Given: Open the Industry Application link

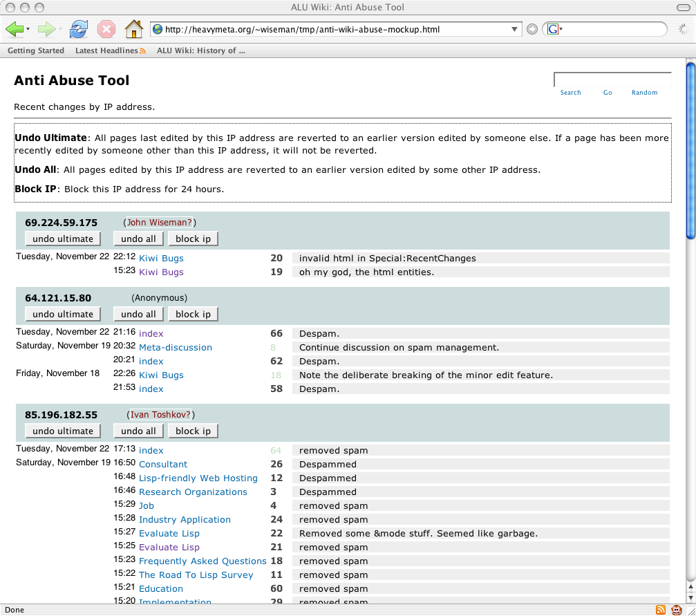Looking at the screenshot, I should click(185, 520).
